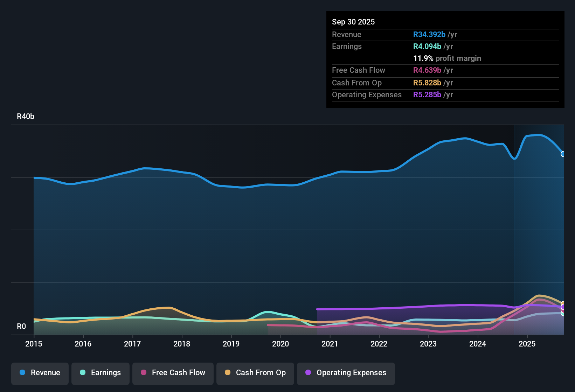
Task: Toggle Operating Expenses series visibility
Action: pyautogui.click(x=346, y=373)
